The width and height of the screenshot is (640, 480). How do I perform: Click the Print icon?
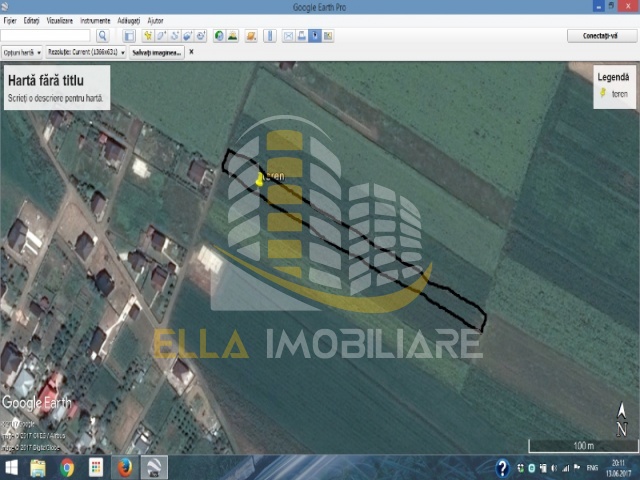(x=301, y=36)
